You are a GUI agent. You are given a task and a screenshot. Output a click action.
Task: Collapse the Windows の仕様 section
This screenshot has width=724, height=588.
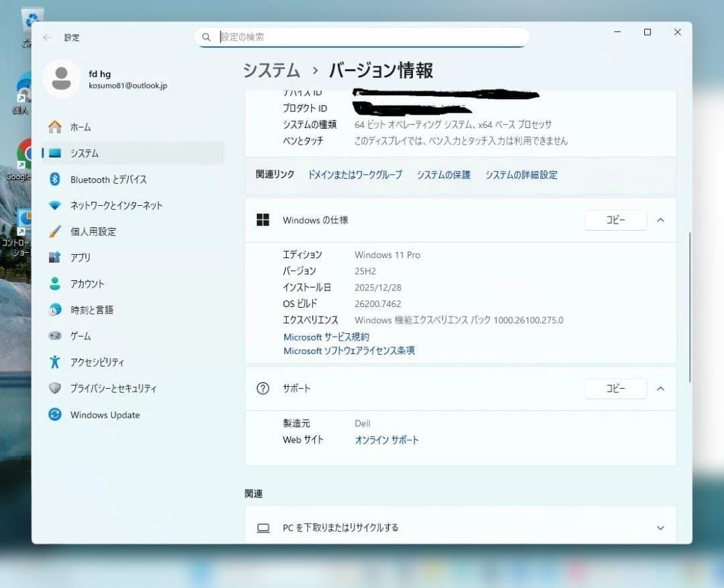[661, 219]
